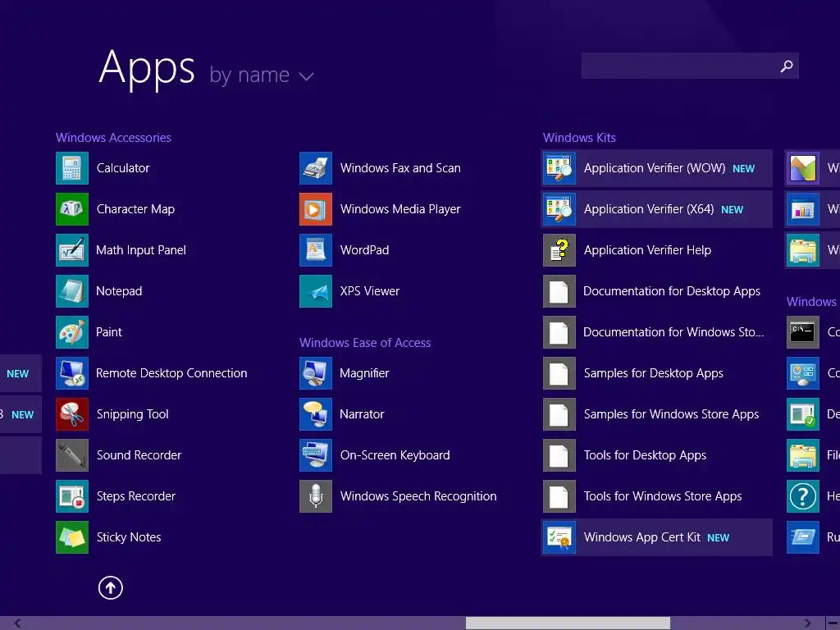This screenshot has width=840, height=630.
Task: Click the Windows Media Player label
Action: pos(400,209)
